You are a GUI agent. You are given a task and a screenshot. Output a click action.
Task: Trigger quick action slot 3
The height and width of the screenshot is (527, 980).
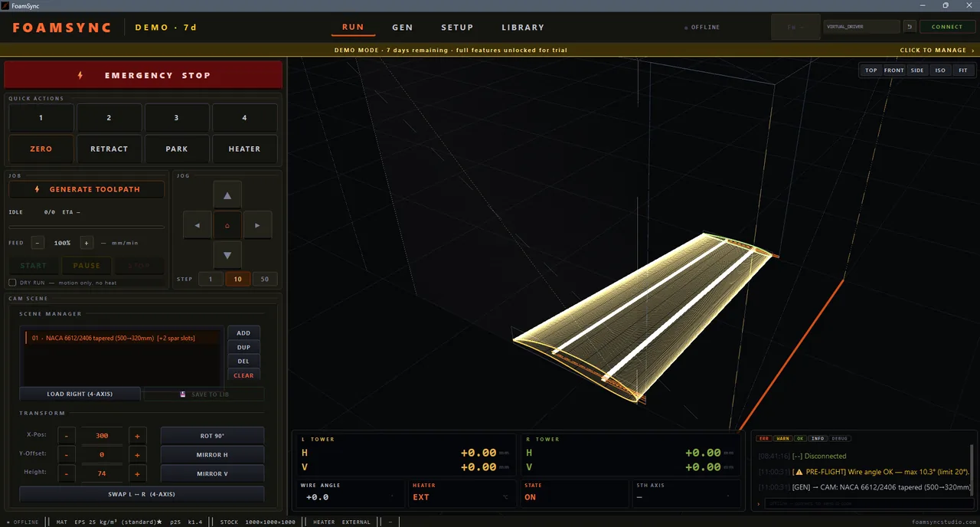coord(177,118)
